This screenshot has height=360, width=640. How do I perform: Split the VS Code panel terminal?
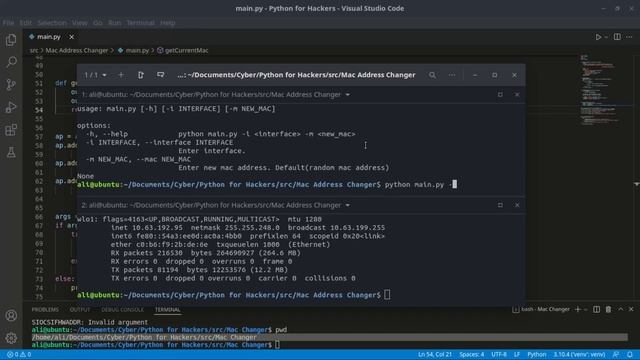pyautogui.click(x=596, y=309)
